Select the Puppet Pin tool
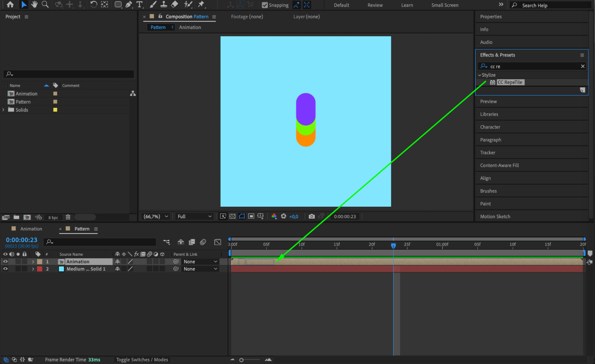This screenshot has width=595, height=364. pos(201,4)
